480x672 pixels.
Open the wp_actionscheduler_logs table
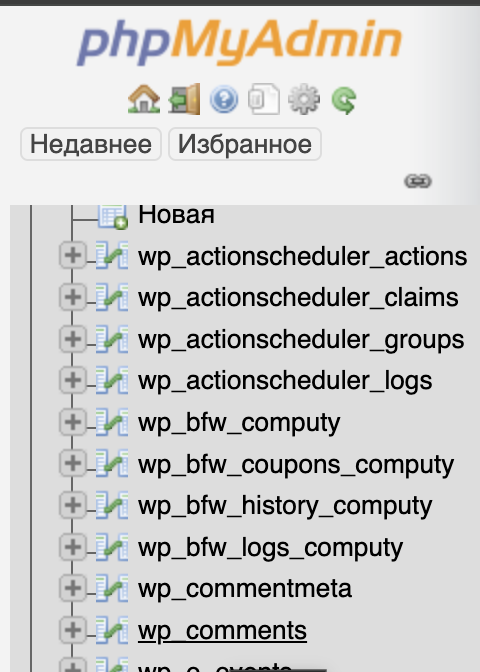pos(285,381)
